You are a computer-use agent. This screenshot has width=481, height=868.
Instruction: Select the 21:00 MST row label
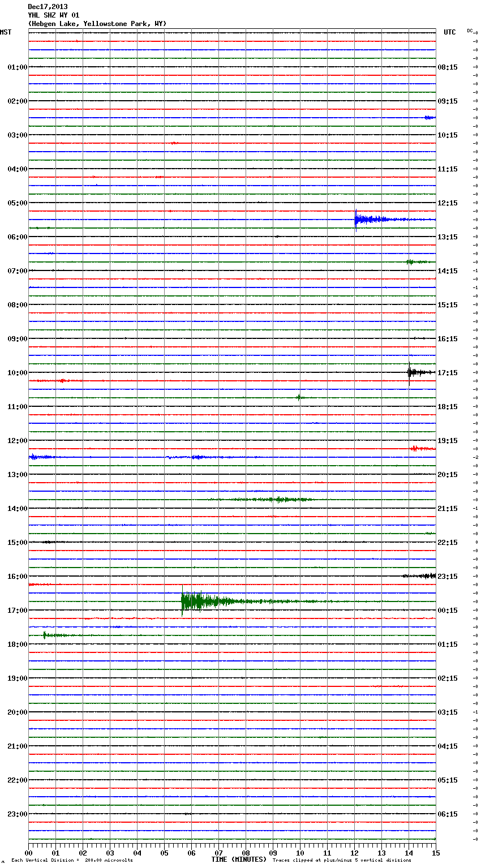[18, 746]
